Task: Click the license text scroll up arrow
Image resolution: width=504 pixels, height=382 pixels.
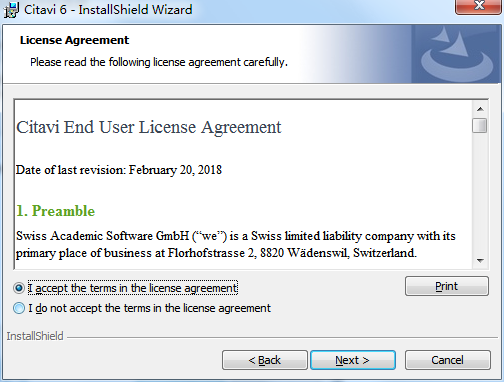Action: (x=480, y=109)
